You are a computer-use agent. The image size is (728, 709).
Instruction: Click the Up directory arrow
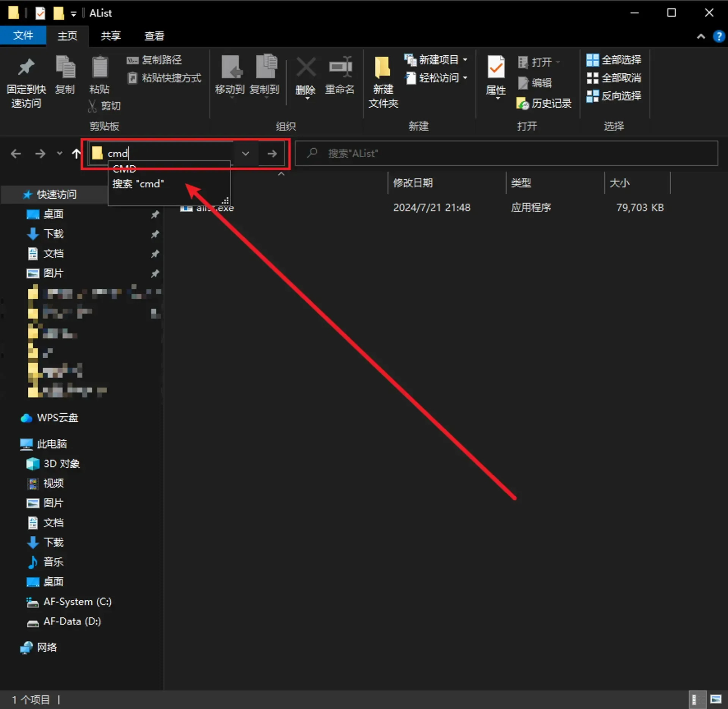coord(76,154)
